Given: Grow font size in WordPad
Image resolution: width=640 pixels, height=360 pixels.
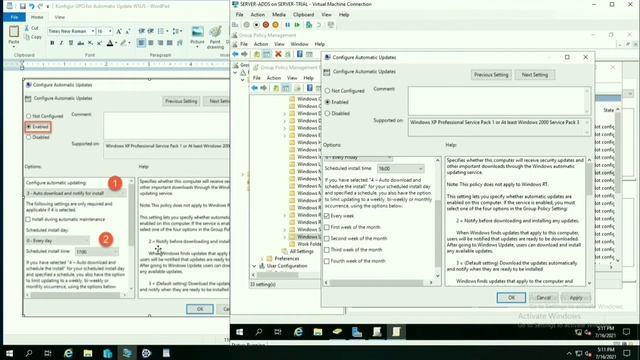Looking at the screenshot, I should (x=119, y=31).
